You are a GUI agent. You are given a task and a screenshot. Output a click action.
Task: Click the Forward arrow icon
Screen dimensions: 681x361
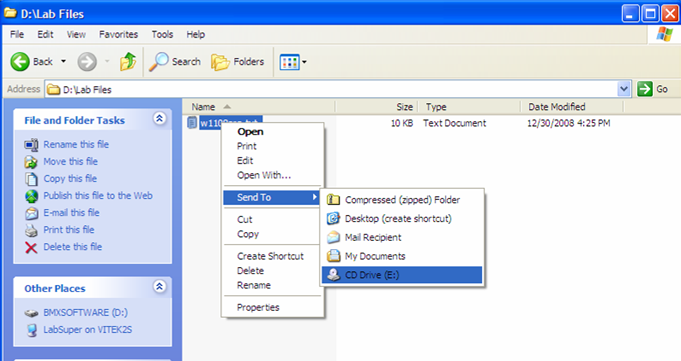[87, 62]
